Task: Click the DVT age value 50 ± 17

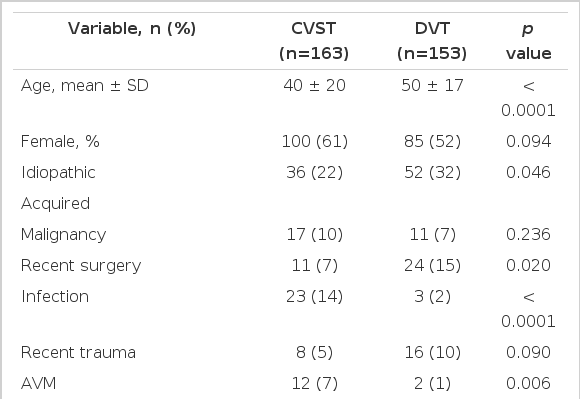Action: tap(432, 85)
